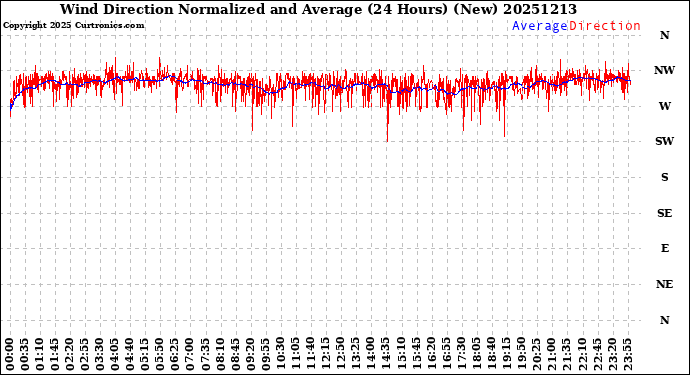
Task: Click the '14:35' time label
Action: pos(385,354)
